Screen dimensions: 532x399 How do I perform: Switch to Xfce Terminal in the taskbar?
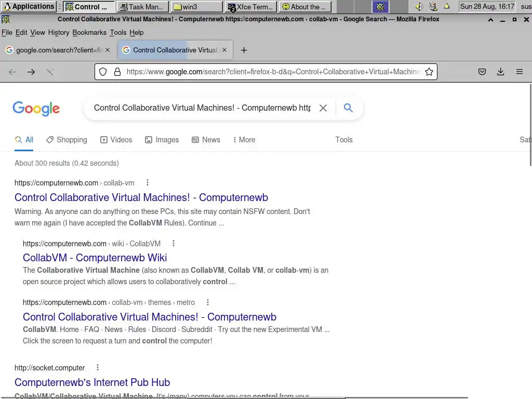(x=251, y=7)
